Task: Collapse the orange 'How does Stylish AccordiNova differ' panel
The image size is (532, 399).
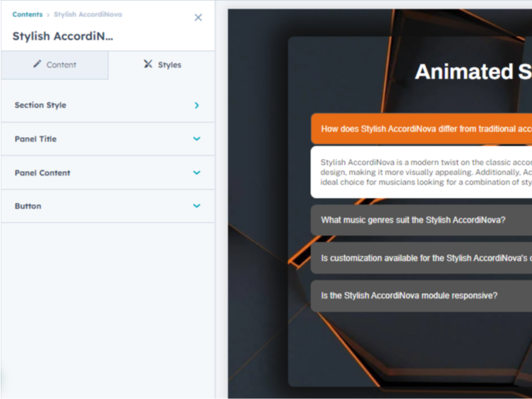Action: click(424, 129)
